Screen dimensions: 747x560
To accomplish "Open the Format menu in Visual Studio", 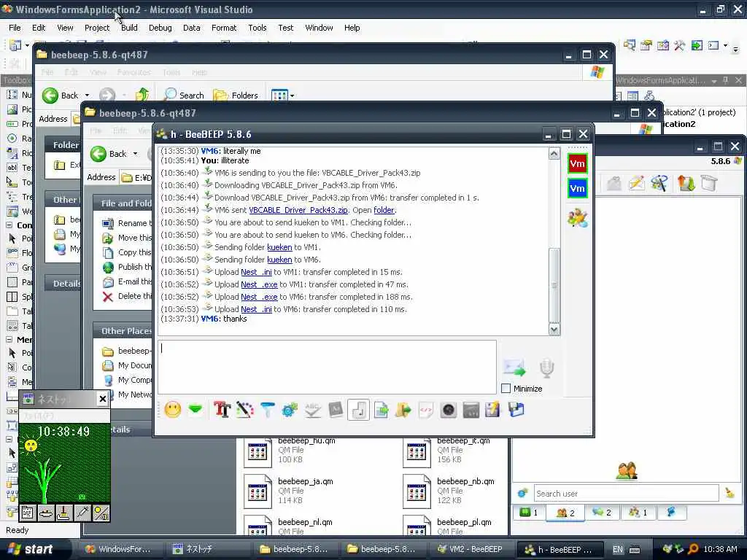I will coord(224,28).
